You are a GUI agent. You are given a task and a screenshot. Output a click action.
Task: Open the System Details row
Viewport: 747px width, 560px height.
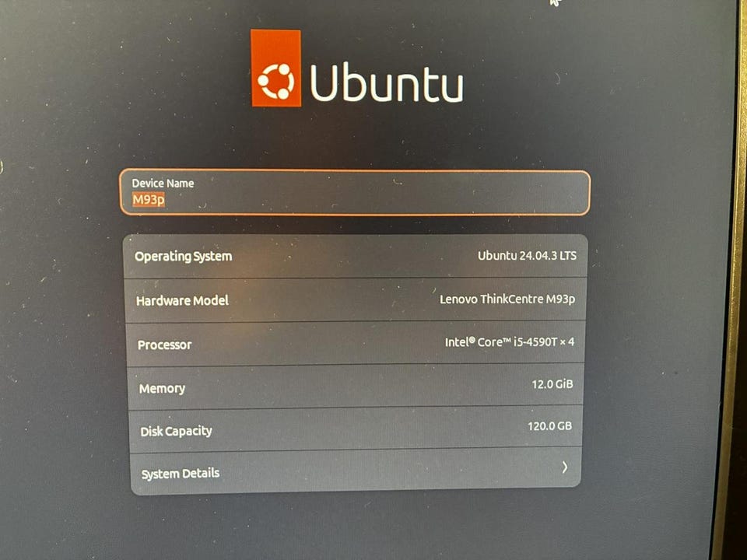(x=355, y=471)
